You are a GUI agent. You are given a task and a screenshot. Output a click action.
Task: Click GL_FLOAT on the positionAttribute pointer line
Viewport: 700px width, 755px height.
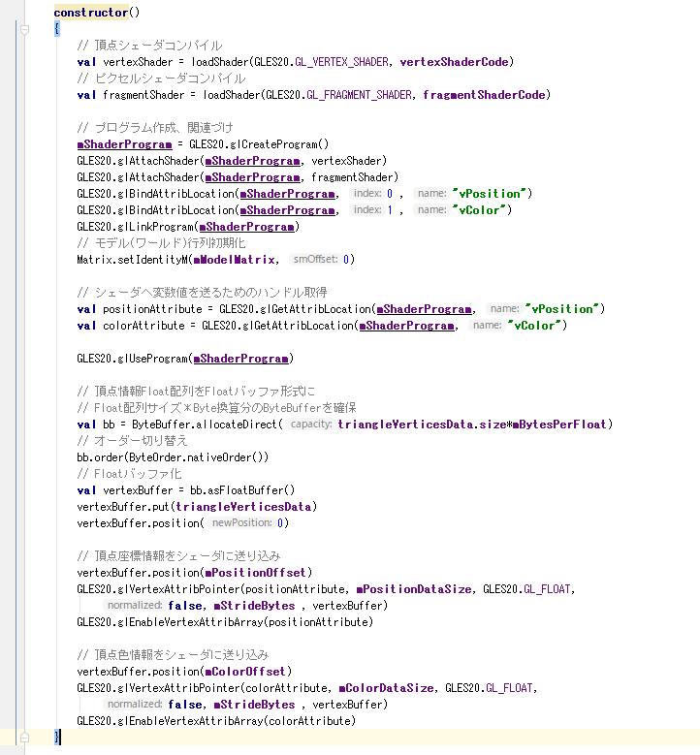tap(547, 589)
